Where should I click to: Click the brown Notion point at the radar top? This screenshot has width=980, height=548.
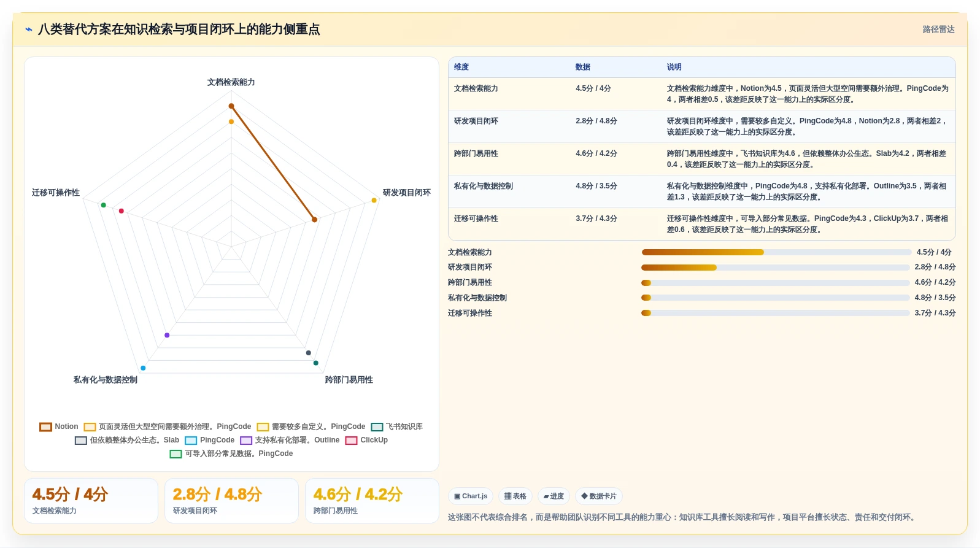click(x=231, y=106)
